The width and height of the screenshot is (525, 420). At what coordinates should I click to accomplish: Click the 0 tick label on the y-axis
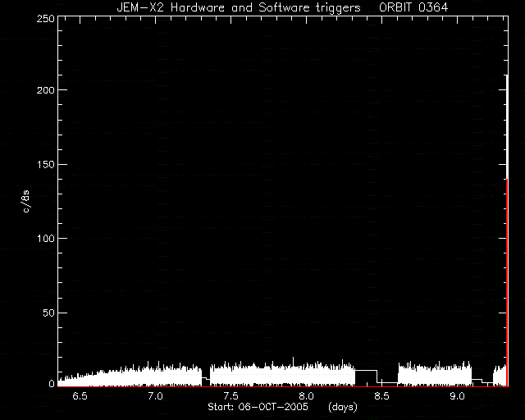52,383
